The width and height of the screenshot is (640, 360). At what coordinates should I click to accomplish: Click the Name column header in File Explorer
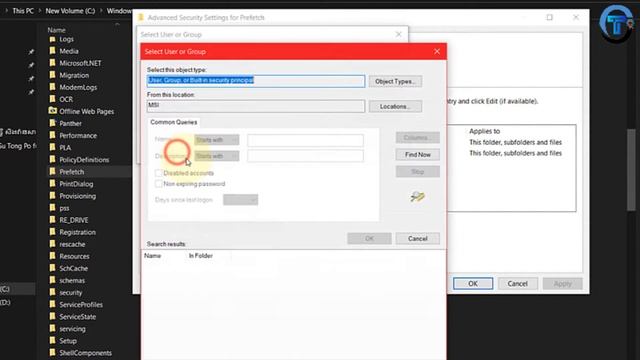pos(56,30)
